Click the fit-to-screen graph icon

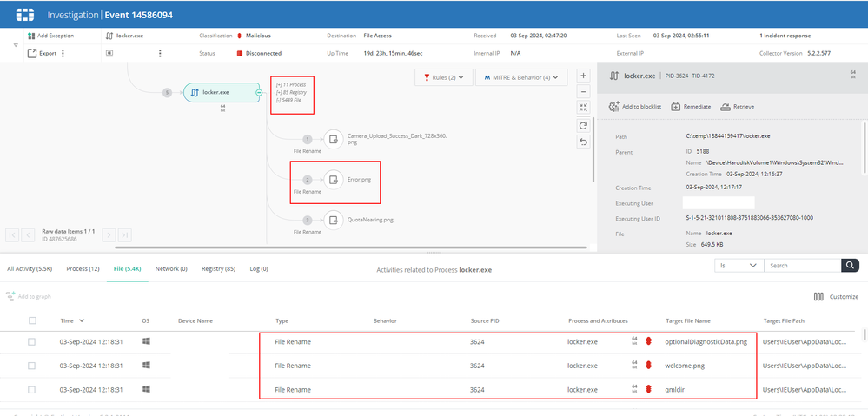tap(583, 108)
